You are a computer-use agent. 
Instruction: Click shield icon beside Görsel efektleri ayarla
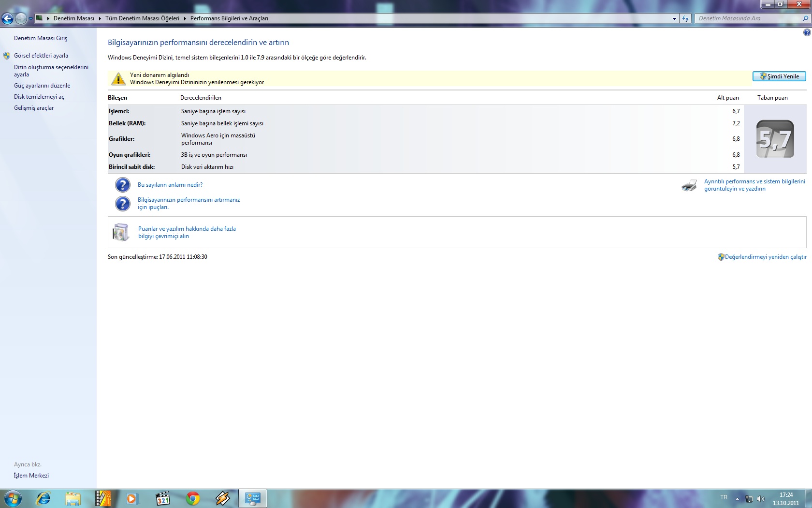[7, 56]
